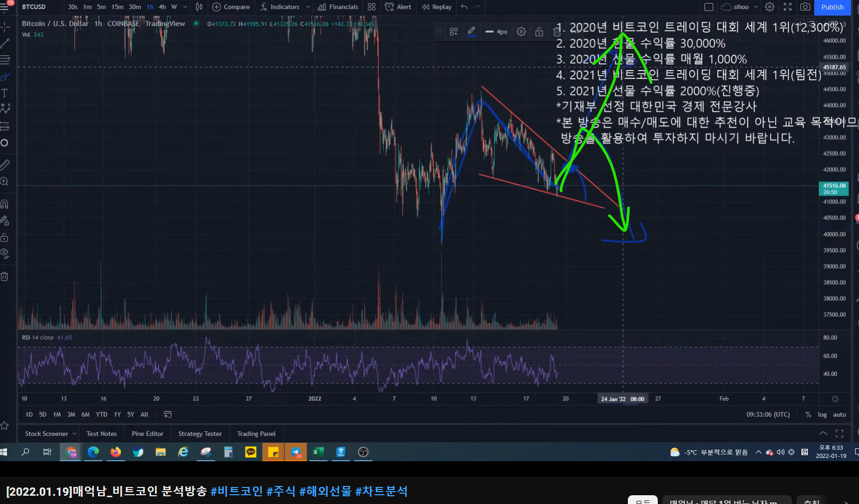This screenshot has width=859, height=504.
Task: Open drawing templates in floating toolbar
Action: (453, 31)
